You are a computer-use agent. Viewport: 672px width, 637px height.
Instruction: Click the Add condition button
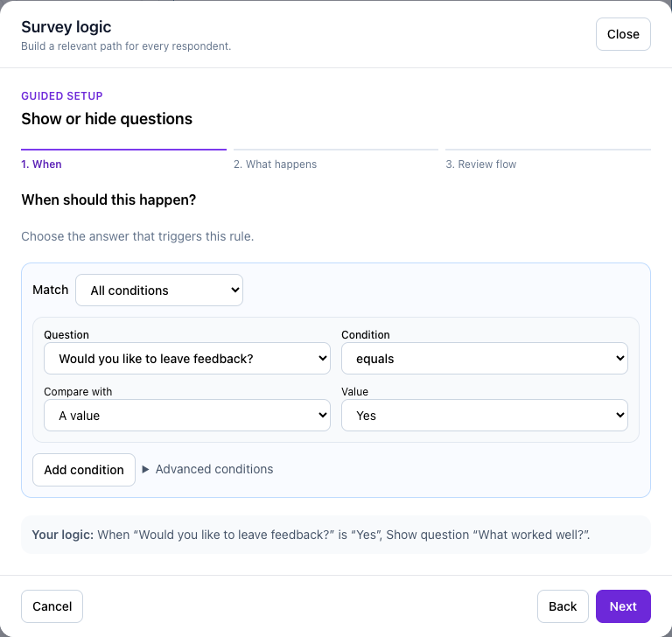pyautogui.click(x=84, y=470)
